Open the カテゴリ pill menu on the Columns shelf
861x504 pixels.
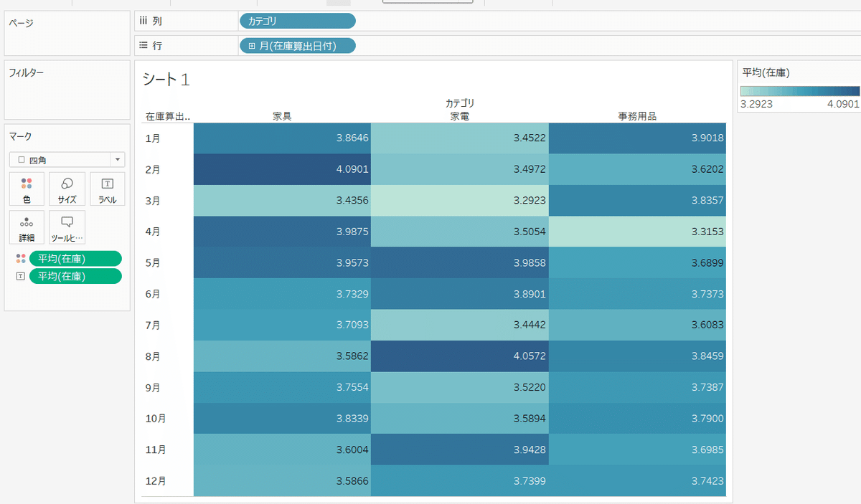pos(298,20)
